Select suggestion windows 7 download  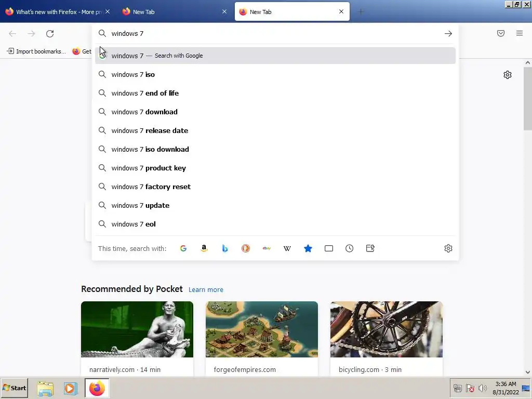275,112
